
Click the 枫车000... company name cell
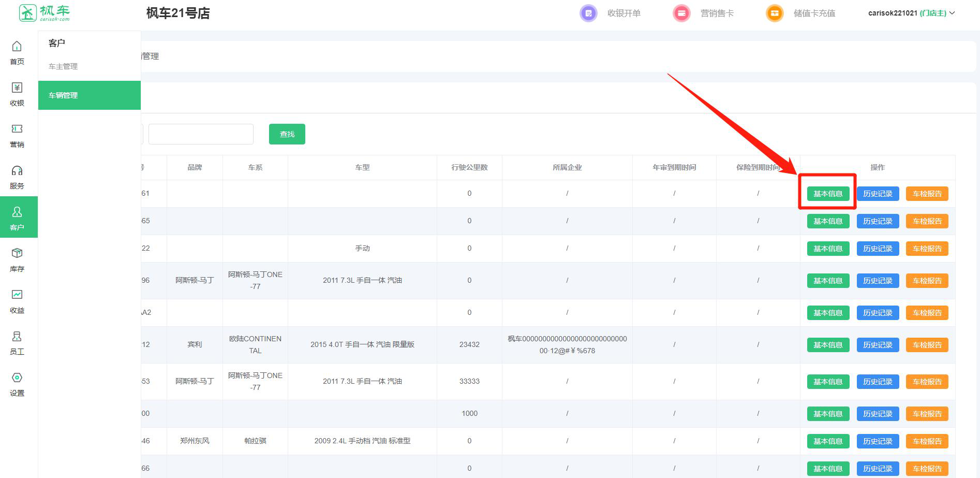(567, 344)
